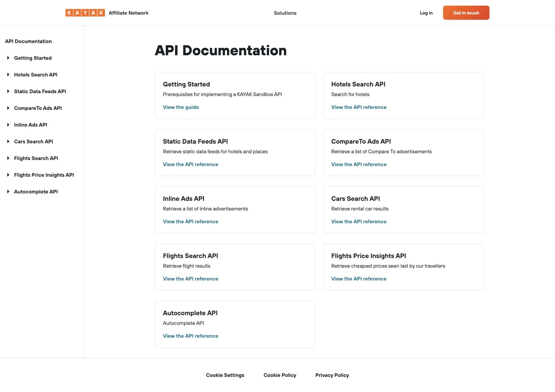Click the 'Prerequisites for implementing a KAYAK Sandbox API' text
Image resolution: width=555 pixels, height=392 pixels.
click(x=222, y=94)
